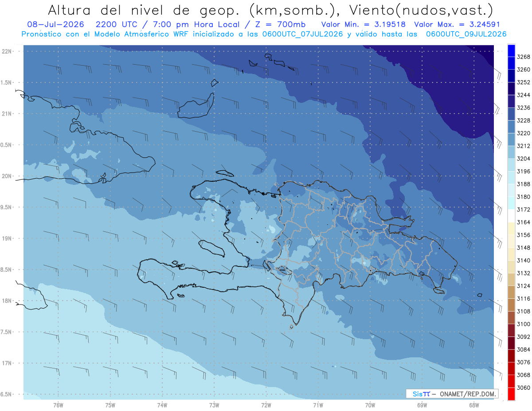The width and height of the screenshot is (532, 411).
Task: Click the legend value '3268'
Action: pos(524,57)
